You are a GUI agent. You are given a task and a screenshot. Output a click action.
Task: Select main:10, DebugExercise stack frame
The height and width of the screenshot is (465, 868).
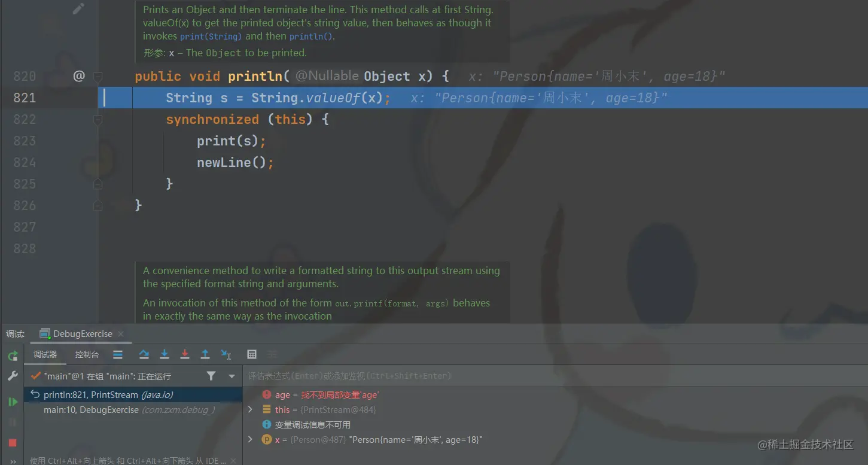pyautogui.click(x=133, y=410)
